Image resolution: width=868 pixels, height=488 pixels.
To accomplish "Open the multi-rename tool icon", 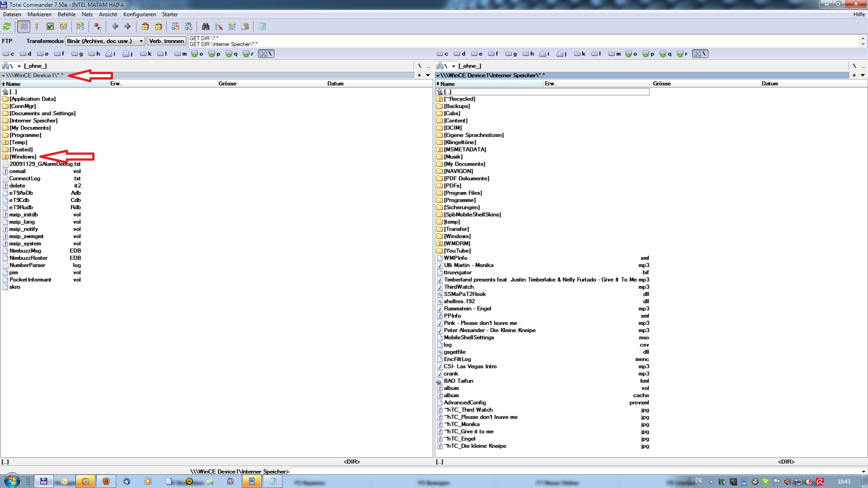I will pyautogui.click(x=219, y=26).
